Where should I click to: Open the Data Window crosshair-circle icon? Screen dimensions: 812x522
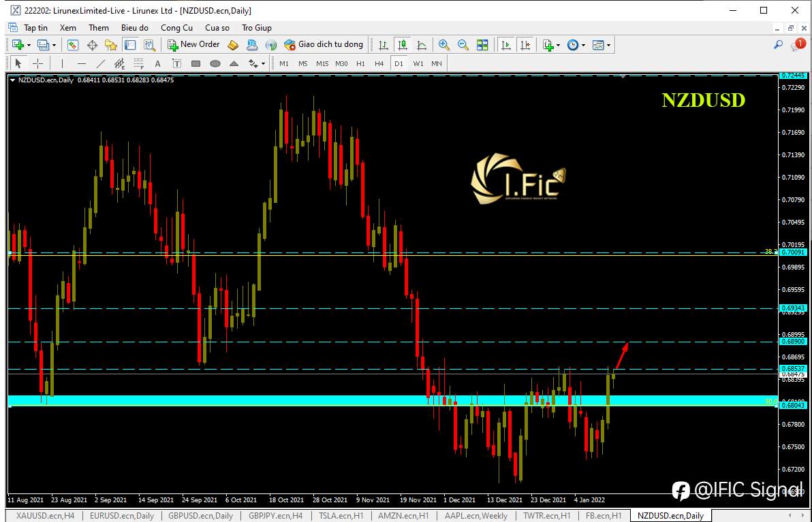click(92, 45)
